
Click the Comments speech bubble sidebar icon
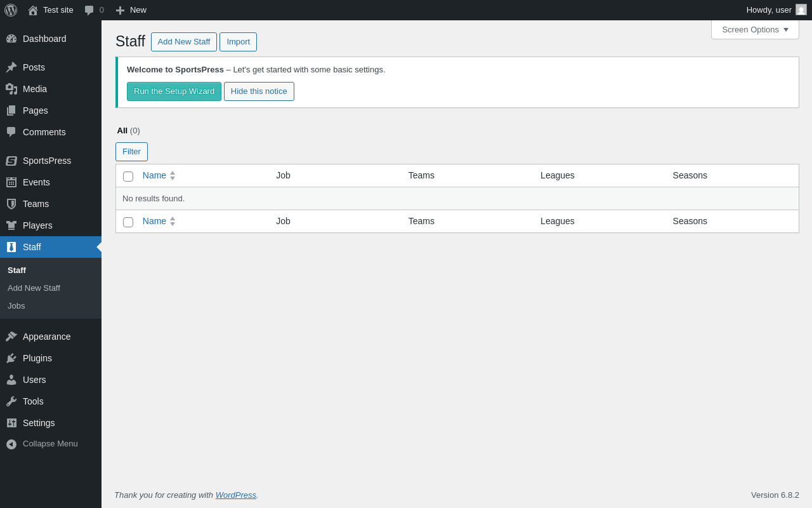(x=11, y=132)
